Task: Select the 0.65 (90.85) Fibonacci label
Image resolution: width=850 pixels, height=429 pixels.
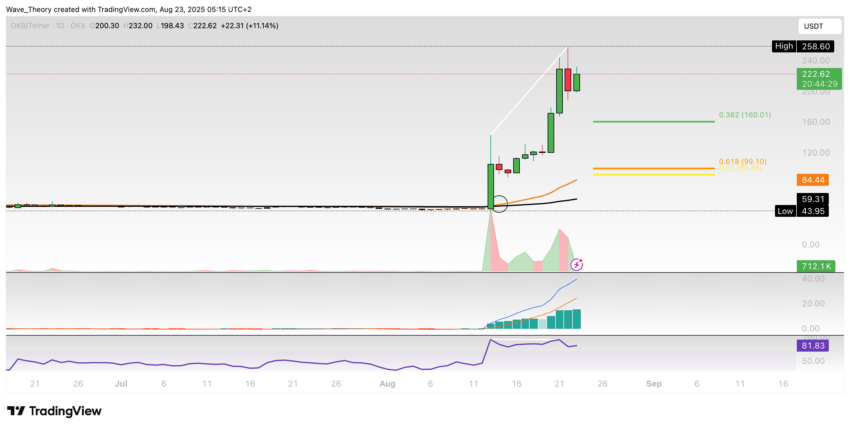Action: tap(740, 168)
